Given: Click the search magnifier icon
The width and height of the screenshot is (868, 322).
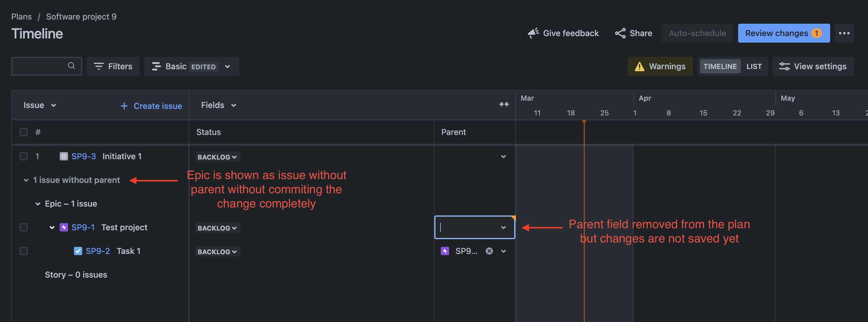Looking at the screenshot, I should (x=71, y=66).
